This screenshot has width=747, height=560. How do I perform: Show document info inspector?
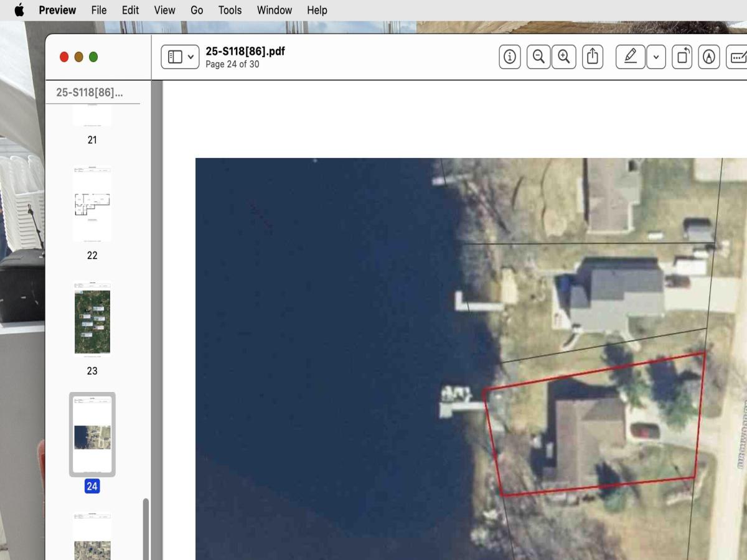(510, 57)
